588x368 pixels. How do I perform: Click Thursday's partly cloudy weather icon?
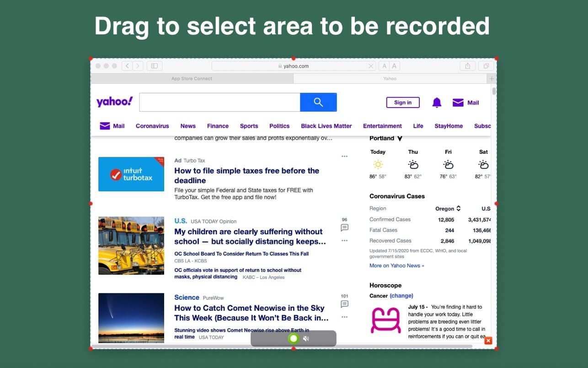point(413,164)
